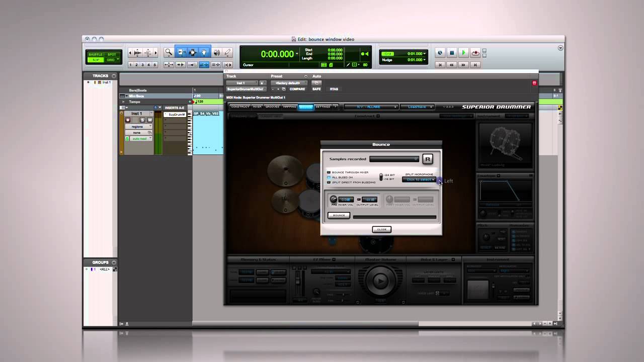Select the Zoomer magnifier tool
The width and height of the screenshot is (644, 362).
169,52
